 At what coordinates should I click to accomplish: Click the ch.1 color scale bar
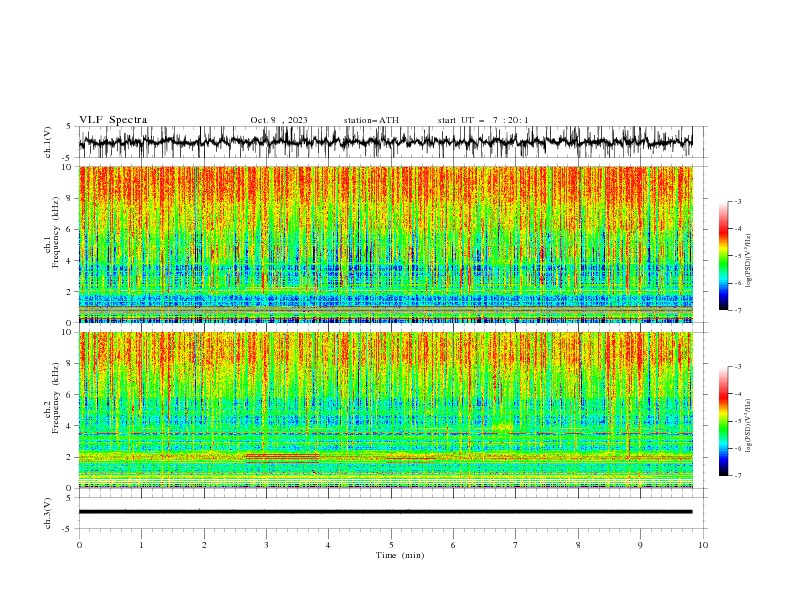(724, 256)
